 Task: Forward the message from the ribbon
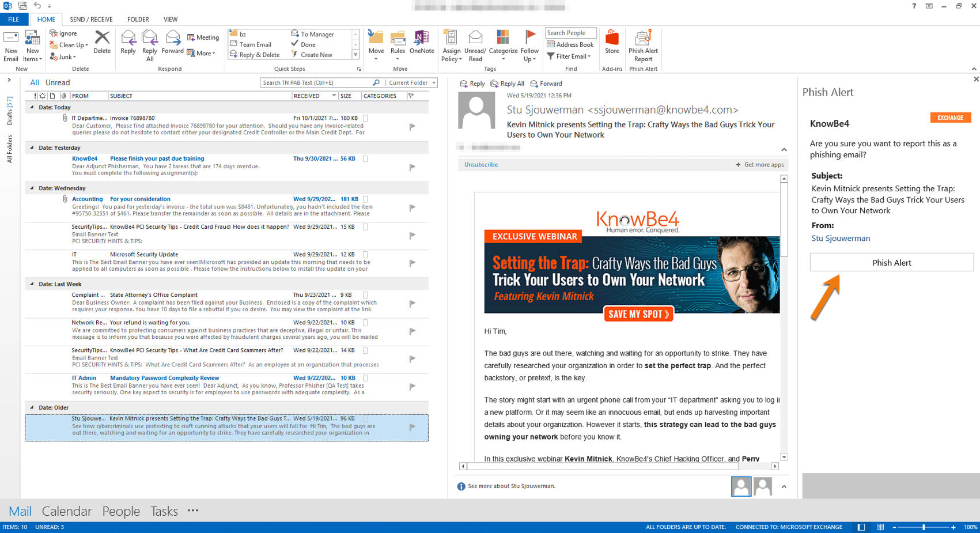pos(172,43)
